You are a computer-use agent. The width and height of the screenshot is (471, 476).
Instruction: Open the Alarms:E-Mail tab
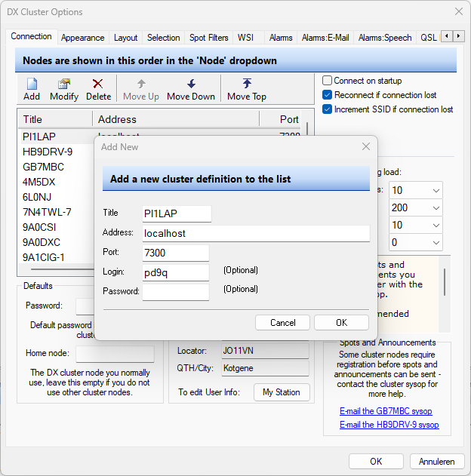click(326, 38)
